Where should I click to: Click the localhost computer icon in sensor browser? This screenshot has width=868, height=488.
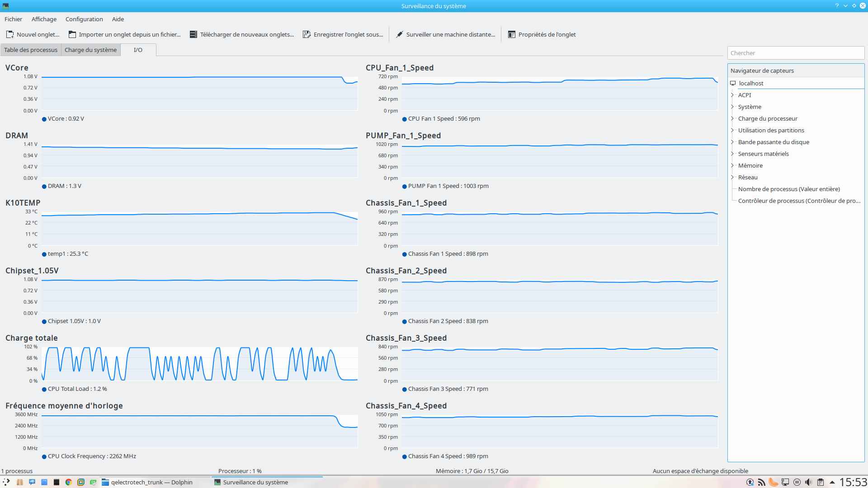coord(733,83)
